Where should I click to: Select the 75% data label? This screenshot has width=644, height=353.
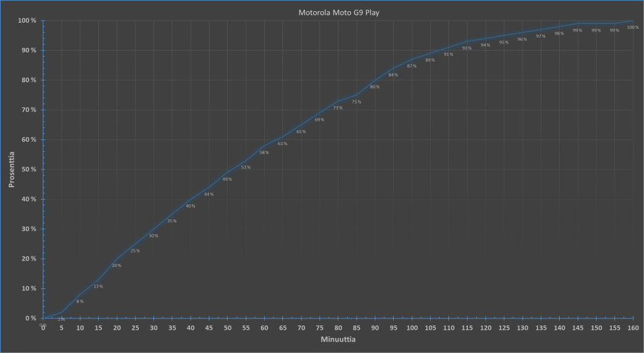pyautogui.click(x=356, y=102)
